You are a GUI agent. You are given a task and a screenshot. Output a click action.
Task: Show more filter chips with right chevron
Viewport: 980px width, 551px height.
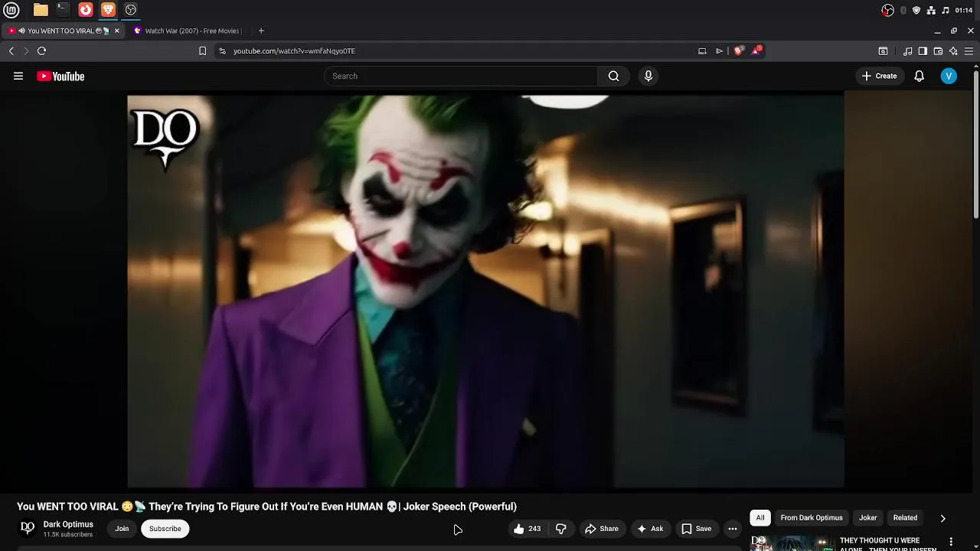[x=942, y=518]
